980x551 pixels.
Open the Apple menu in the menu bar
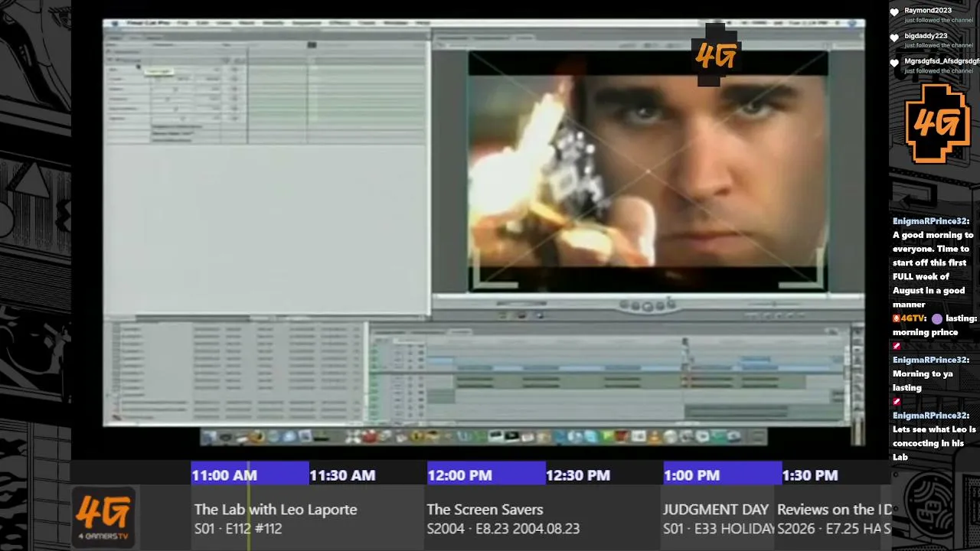113,24
